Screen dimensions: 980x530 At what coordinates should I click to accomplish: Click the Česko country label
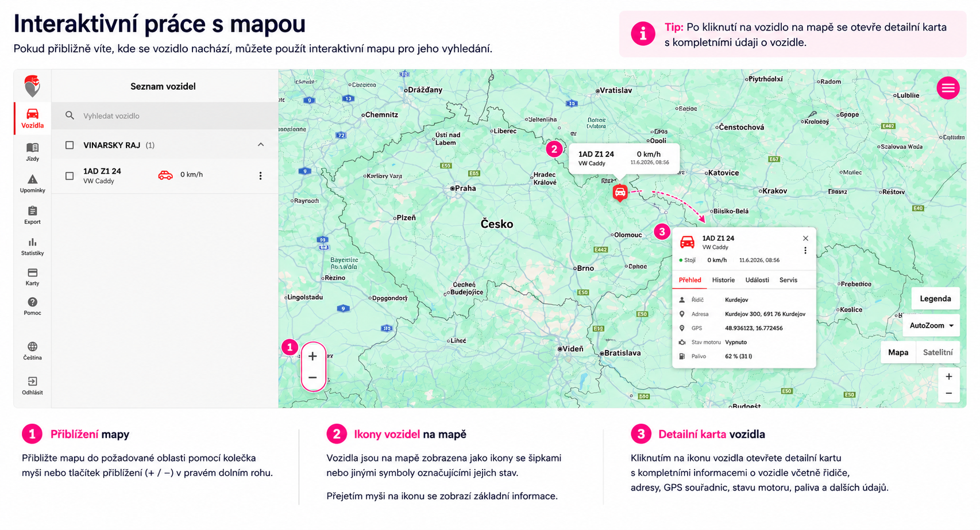tap(497, 224)
